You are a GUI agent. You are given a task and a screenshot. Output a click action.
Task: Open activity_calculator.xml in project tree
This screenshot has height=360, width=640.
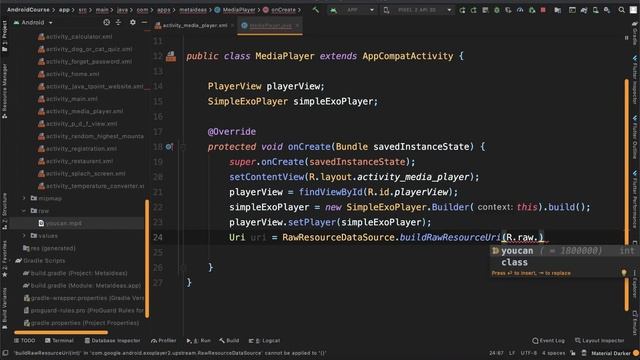(79, 37)
